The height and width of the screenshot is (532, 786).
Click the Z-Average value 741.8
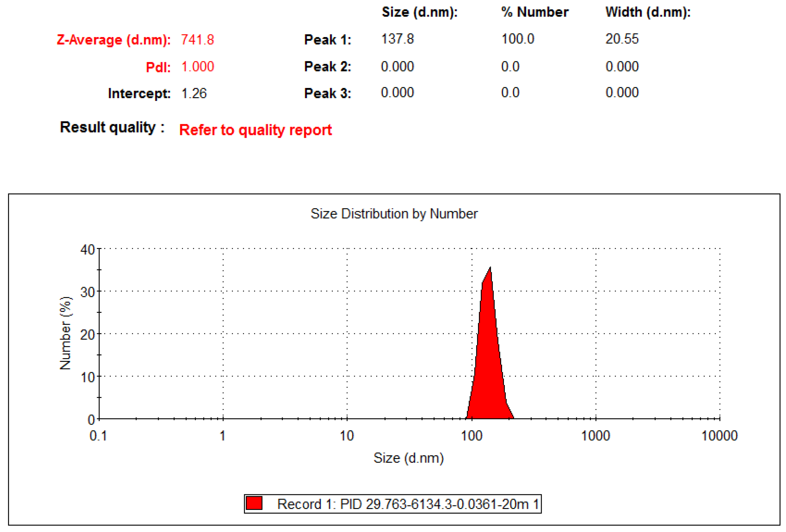pyautogui.click(x=198, y=40)
